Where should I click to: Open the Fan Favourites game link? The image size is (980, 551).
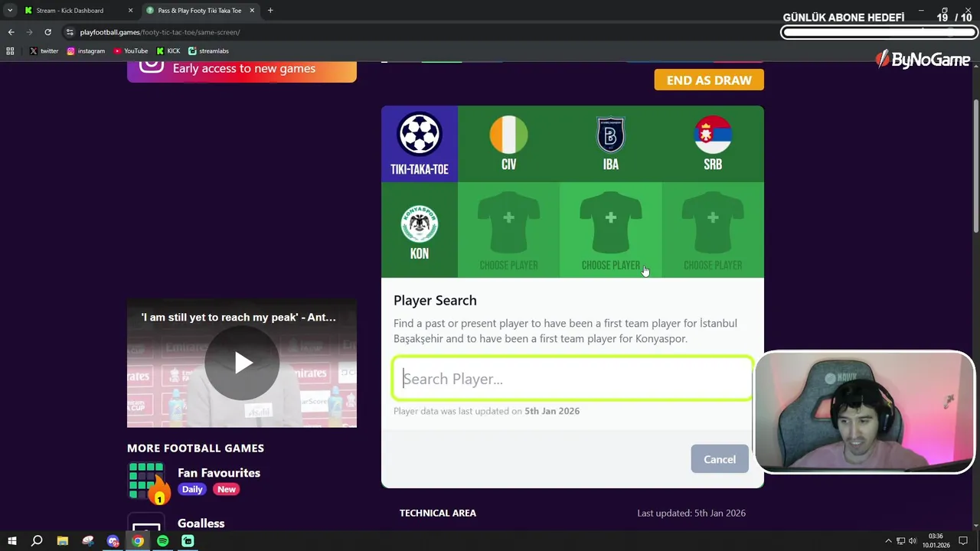coord(219,473)
